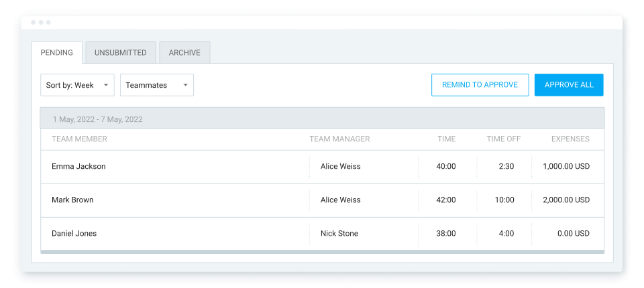Click the Sort by dropdown arrow icon
This screenshot has width=644, height=288.
(106, 85)
